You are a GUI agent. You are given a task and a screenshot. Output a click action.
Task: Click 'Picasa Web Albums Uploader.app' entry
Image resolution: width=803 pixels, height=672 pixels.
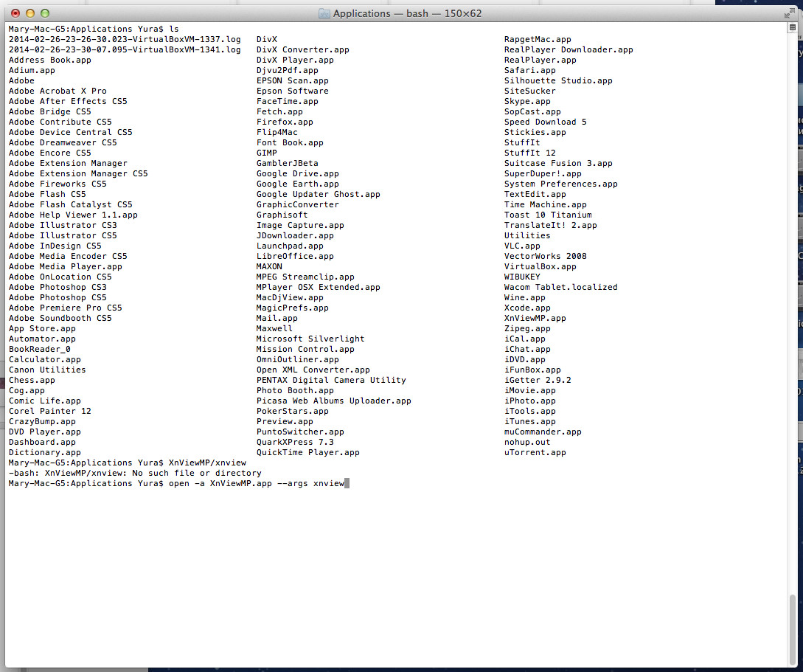[x=334, y=401]
